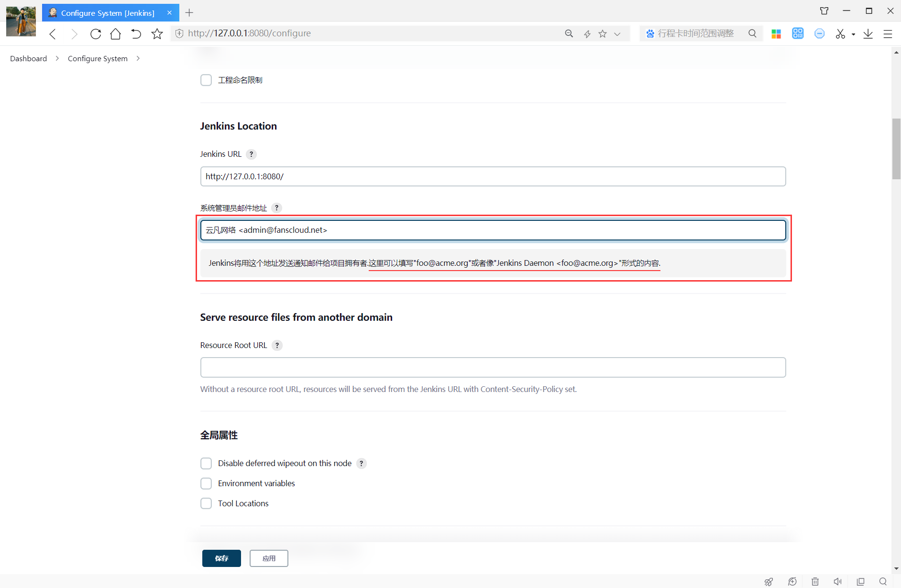Image resolution: width=901 pixels, height=588 pixels.
Task: Click rocket accelerator icon in status bar
Action: tap(769, 581)
